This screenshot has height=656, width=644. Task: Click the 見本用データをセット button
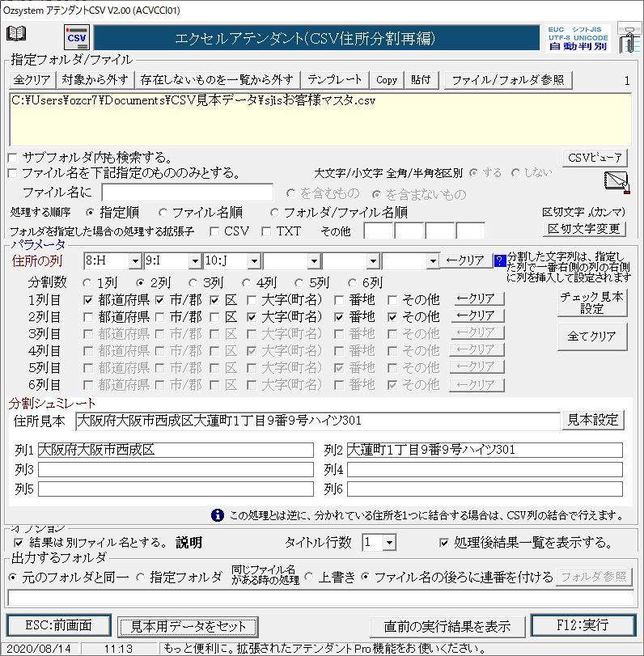(188, 626)
